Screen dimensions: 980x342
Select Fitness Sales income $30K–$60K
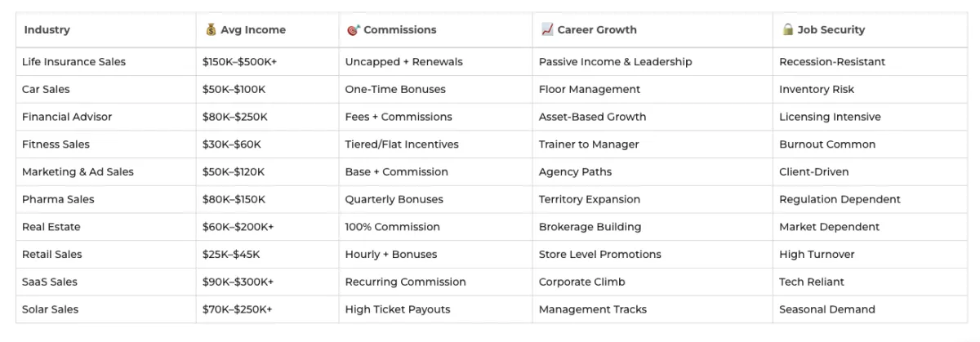(232, 144)
